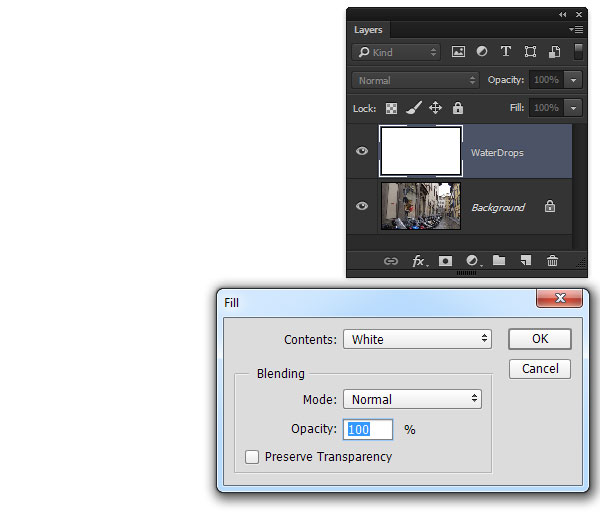Image resolution: width=600 pixels, height=516 pixels.
Task: Open the blending Mode dropdown in Fill
Action: 412,399
